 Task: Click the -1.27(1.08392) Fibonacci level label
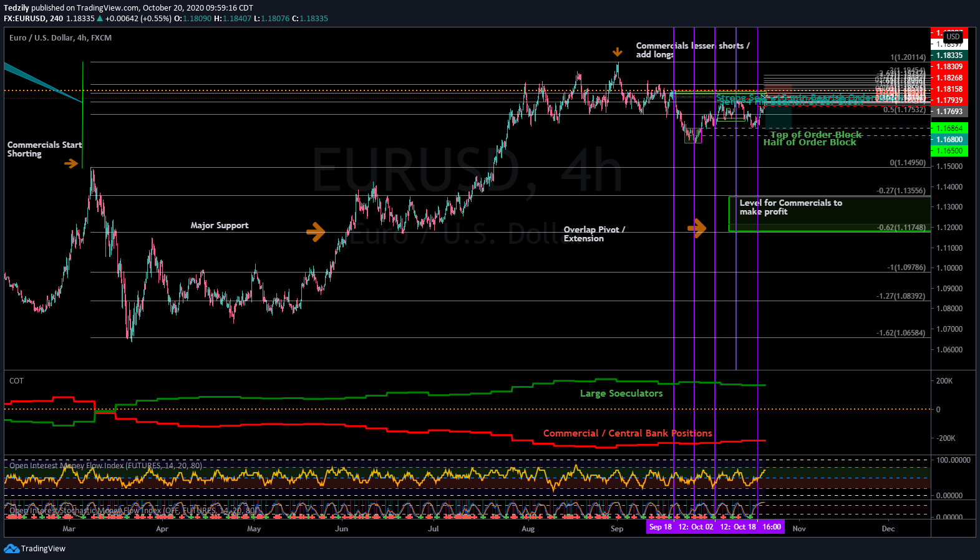pos(901,296)
